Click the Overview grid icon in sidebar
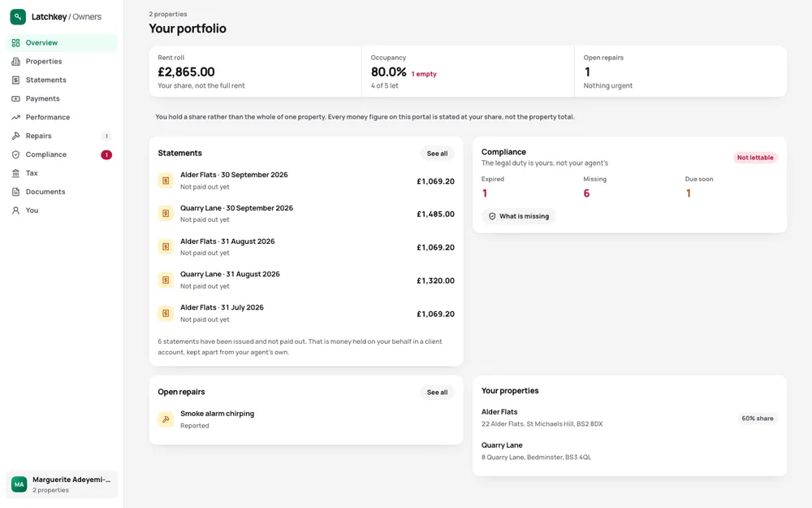This screenshot has width=812, height=508. pyautogui.click(x=15, y=42)
